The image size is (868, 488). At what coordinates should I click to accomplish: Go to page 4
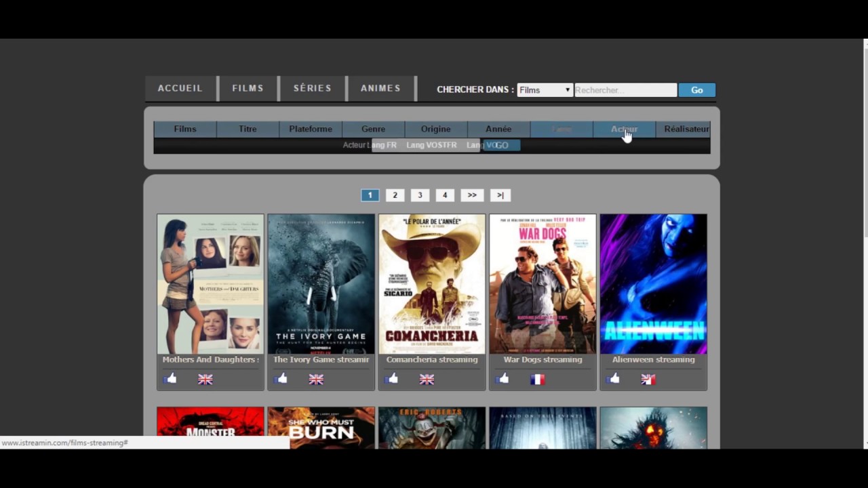click(x=445, y=195)
